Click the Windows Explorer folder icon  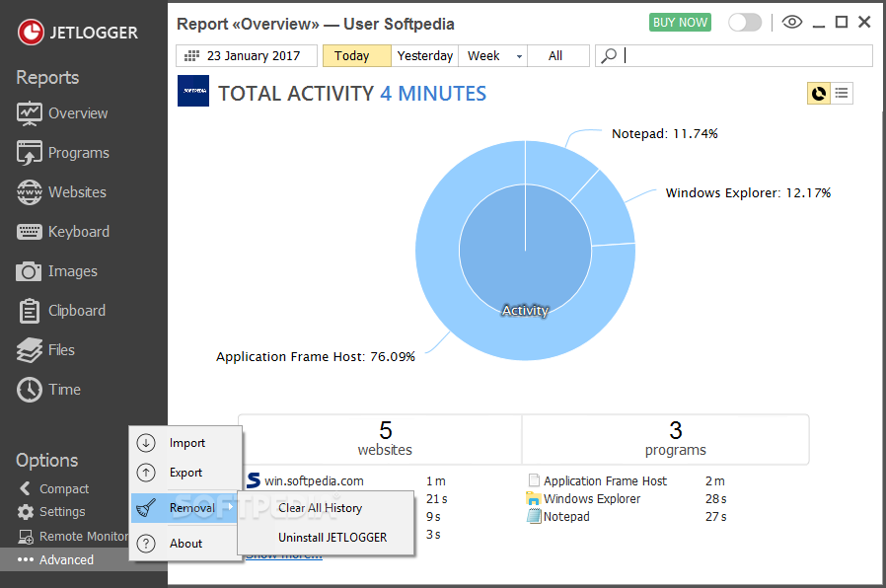(x=534, y=499)
